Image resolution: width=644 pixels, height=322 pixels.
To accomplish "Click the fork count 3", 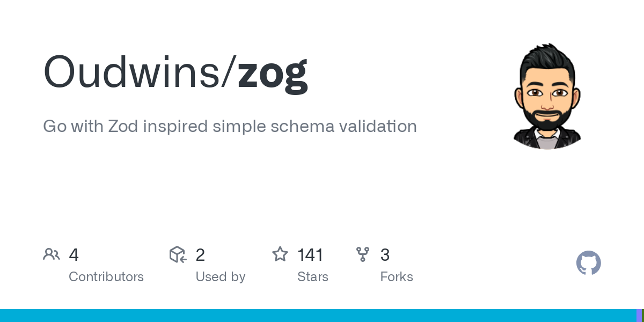I will tap(385, 255).
